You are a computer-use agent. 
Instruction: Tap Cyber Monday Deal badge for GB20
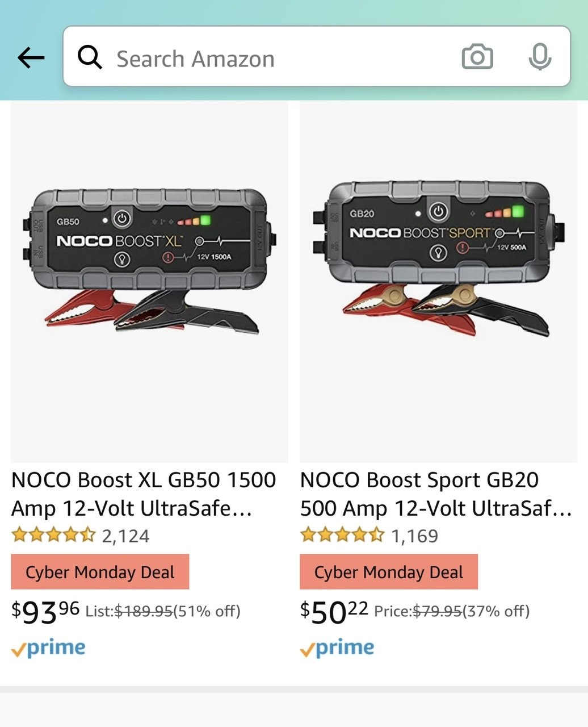(389, 572)
